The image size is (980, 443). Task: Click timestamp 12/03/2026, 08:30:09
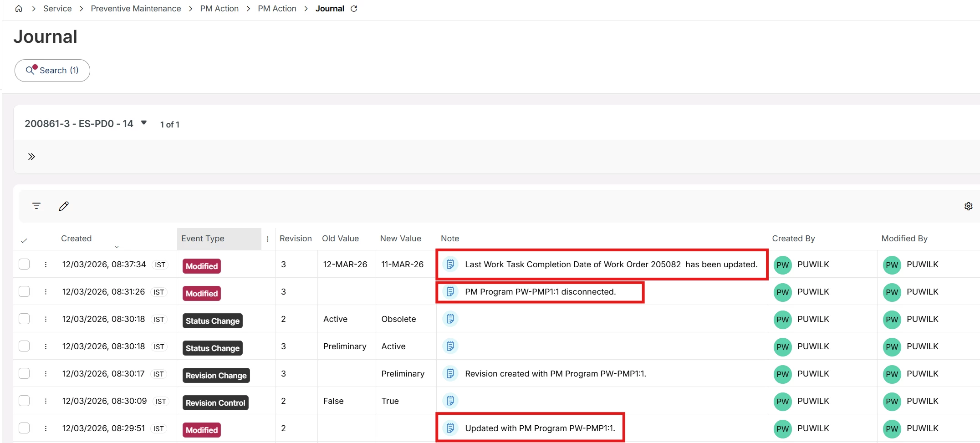tap(105, 401)
